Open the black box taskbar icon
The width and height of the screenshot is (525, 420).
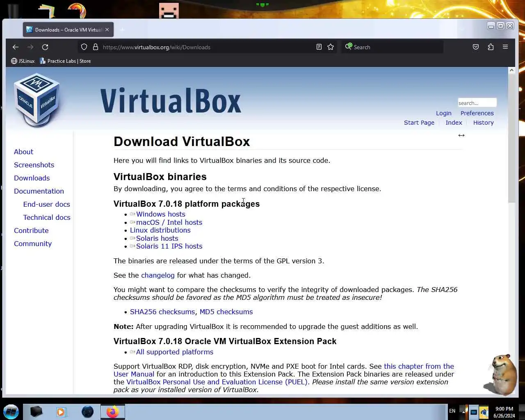(x=36, y=411)
